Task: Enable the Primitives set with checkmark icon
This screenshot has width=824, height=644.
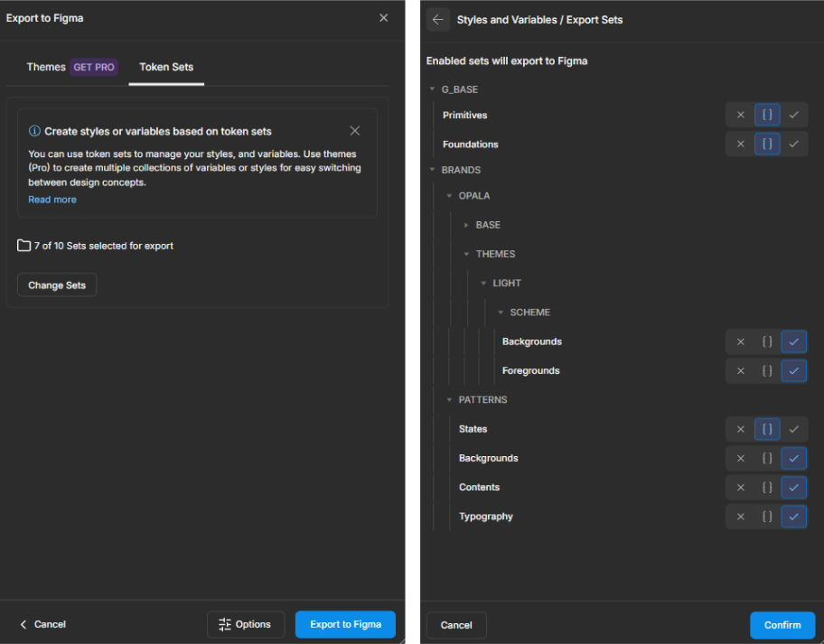Action: pos(793,116)
